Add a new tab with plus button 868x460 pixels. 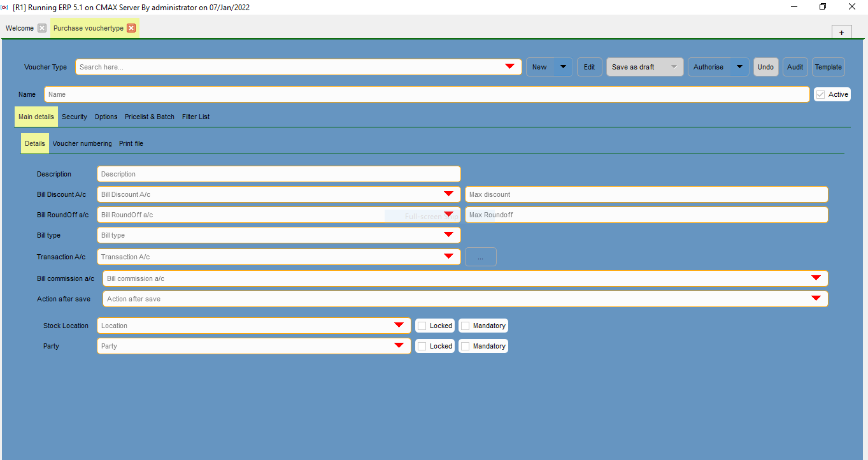(841, 32)
